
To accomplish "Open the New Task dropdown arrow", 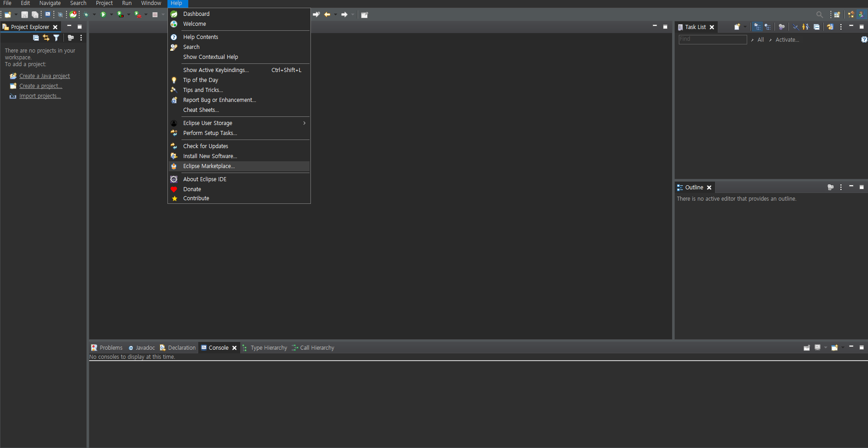I will click(745, 27).
